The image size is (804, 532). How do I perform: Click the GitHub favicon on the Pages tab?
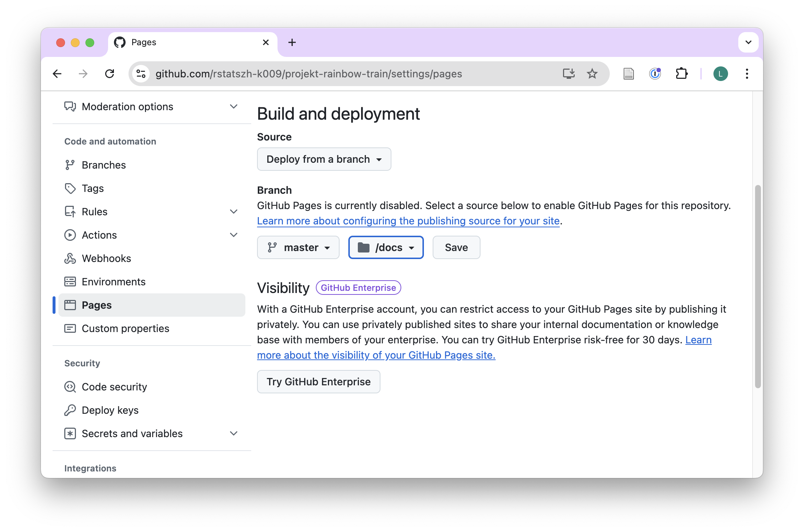120,42
